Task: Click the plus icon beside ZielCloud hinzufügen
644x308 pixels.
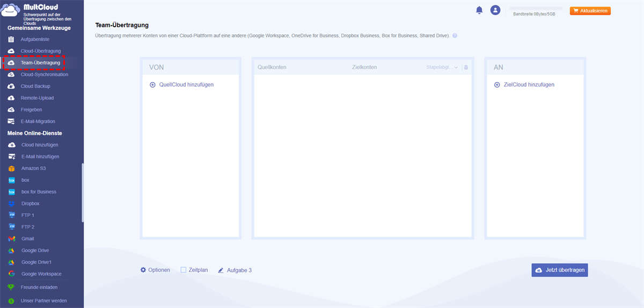Action: [x=497, y=85]
